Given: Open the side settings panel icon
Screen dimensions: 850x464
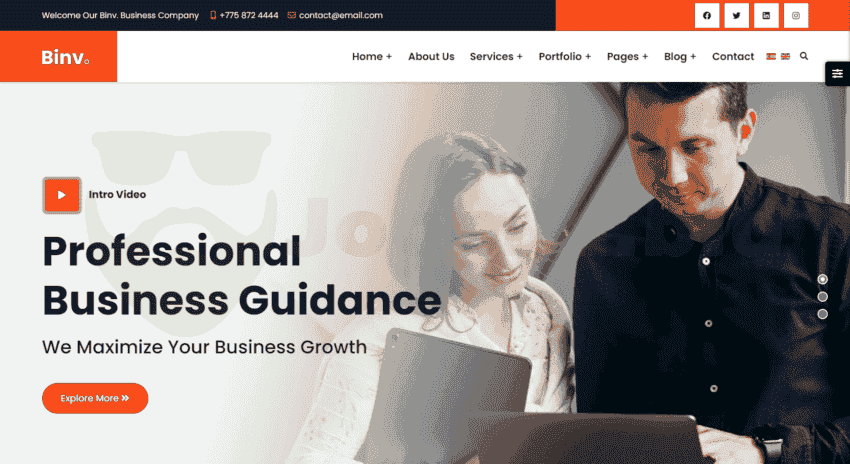Looking at the screenshot, I should [838, 74].
